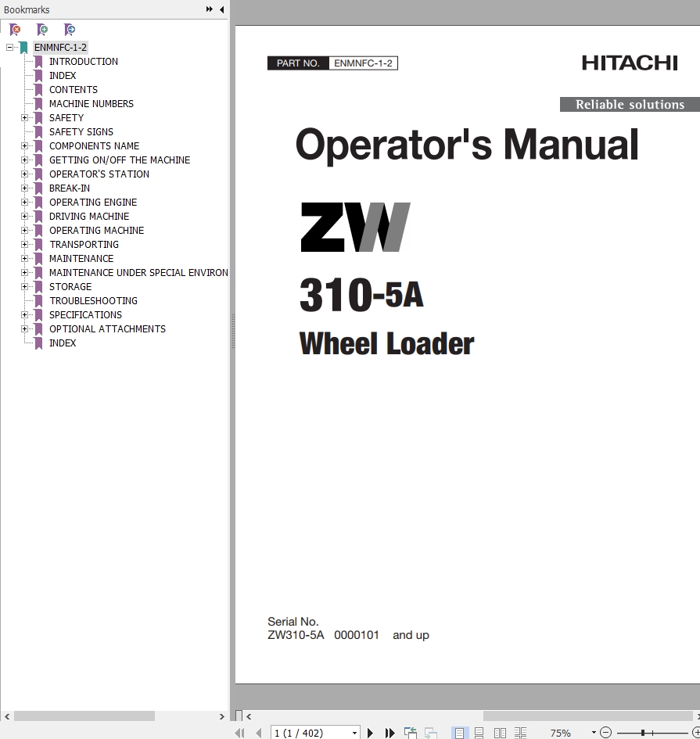700x739 pixels.
Task: Select the ENMNFC-1-2 root bookmark label
Action: (60, 47)
